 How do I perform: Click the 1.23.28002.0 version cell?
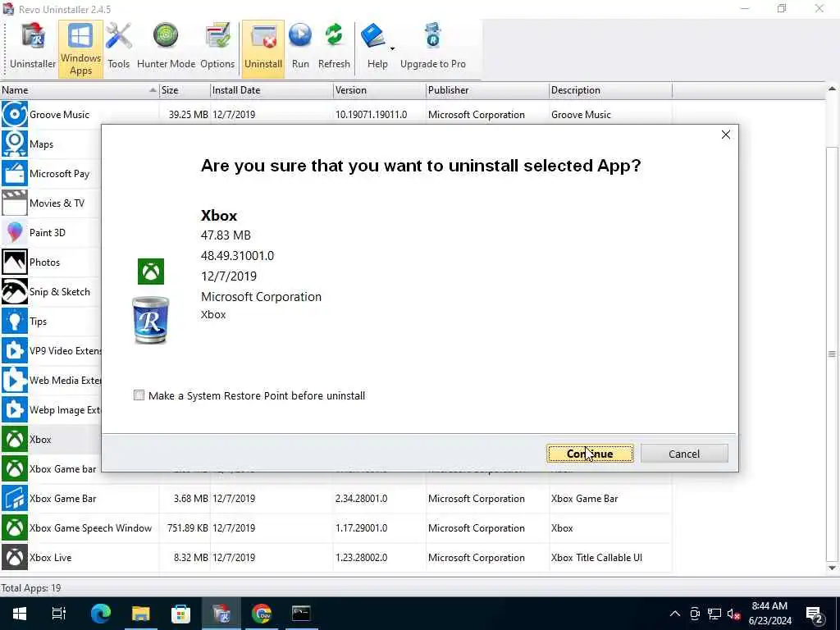[x=361, y=557]
